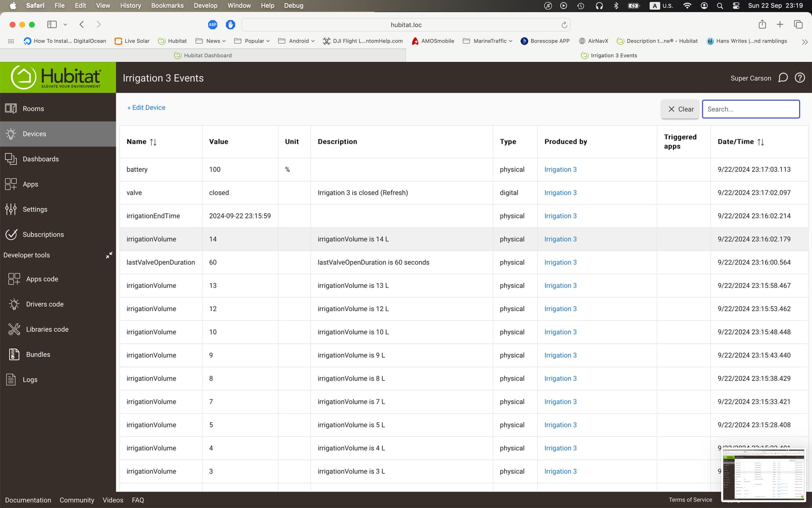Click the lastValveOpenDuration name cell
This screenshot has height=508, width=812.
point(161,262)
